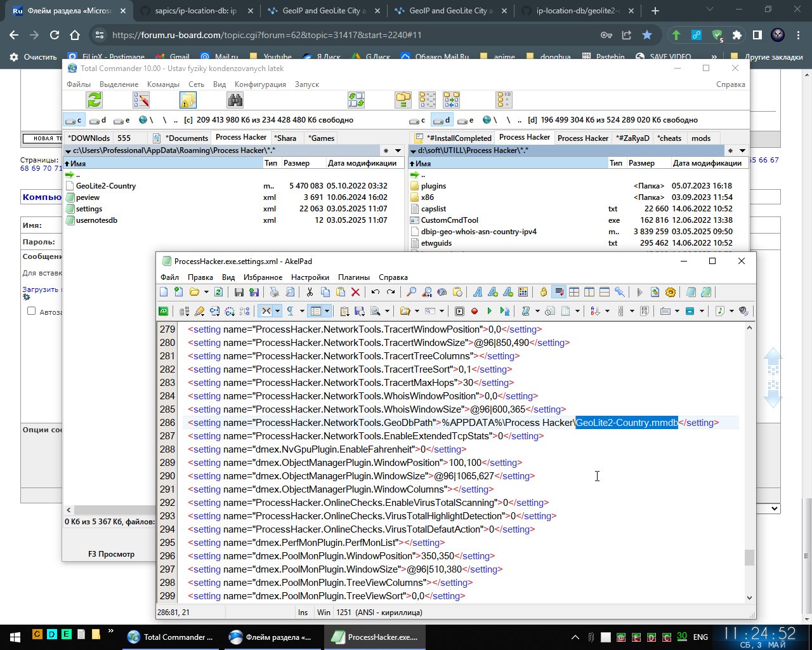
Task: Toggle the four-pane split window icon
Action: [x=574, y=292]
